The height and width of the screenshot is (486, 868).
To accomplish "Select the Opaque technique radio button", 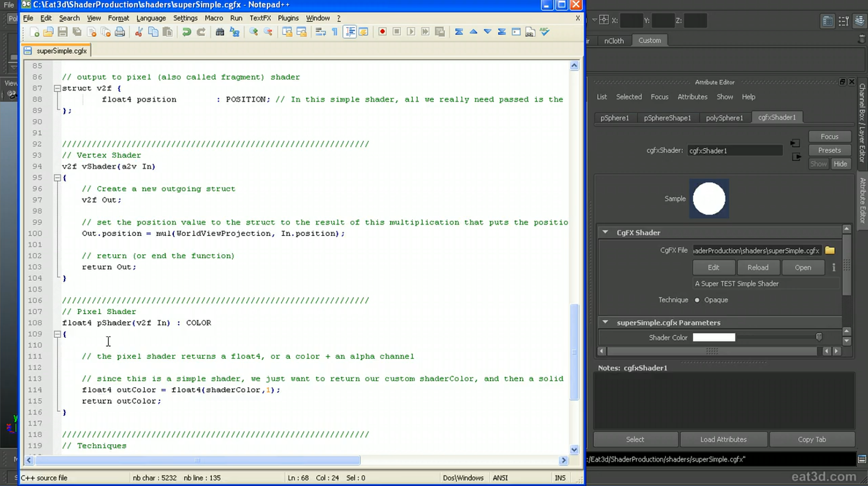I will tap(697, 300).
